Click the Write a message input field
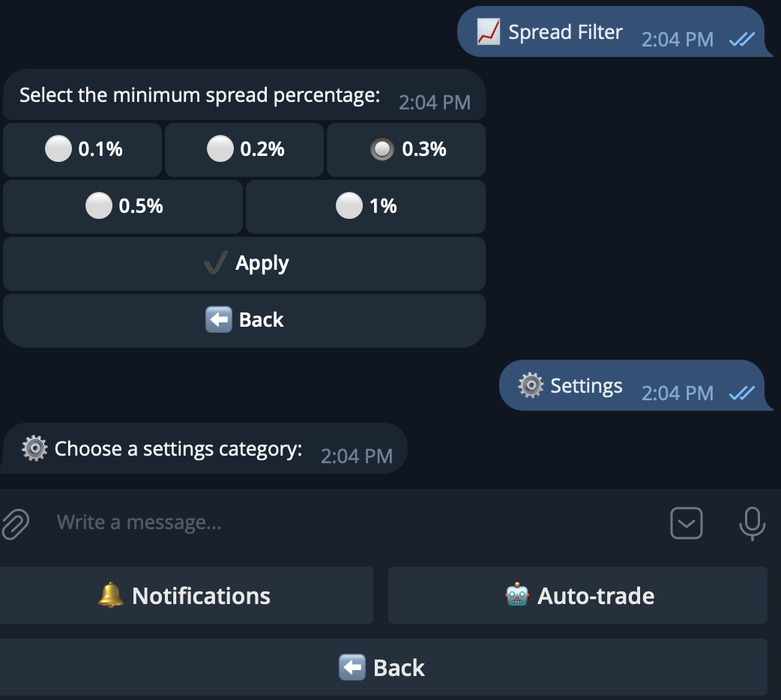Image resolution: width=781 pixels, height=700 pixels. click(300, 522)
